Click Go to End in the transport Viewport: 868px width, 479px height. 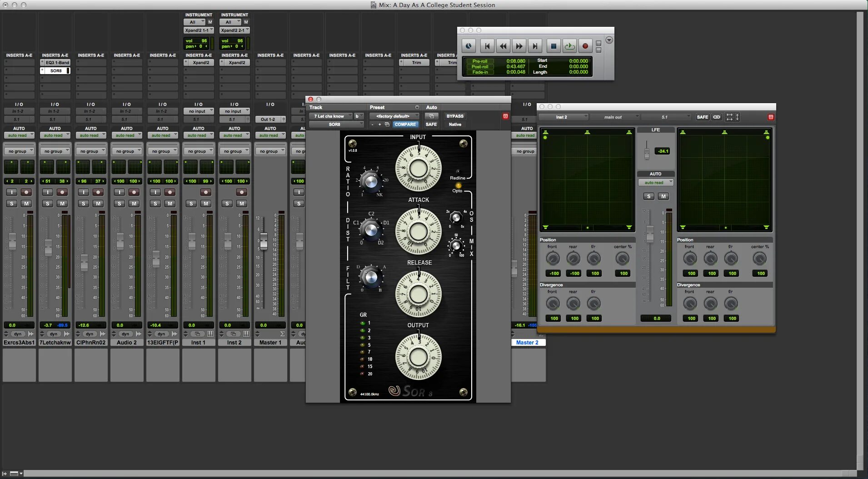click(x=535, y=46)
